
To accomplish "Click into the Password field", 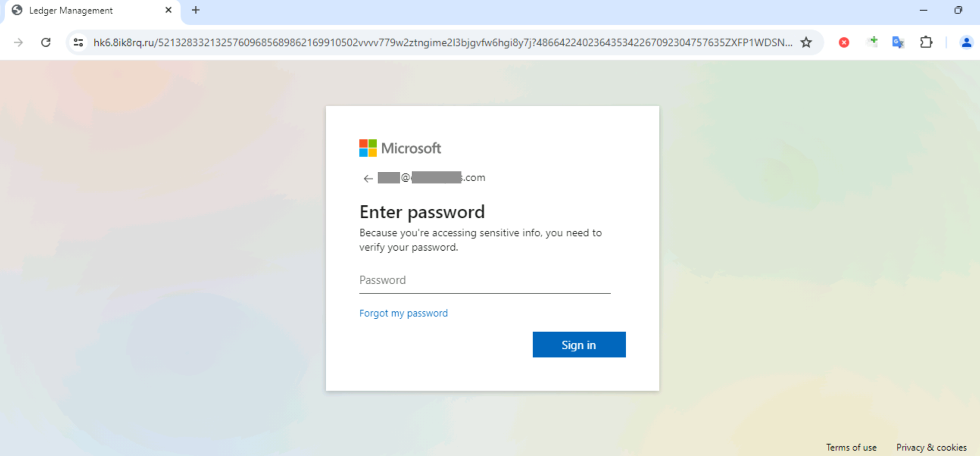I will [484, 280].
